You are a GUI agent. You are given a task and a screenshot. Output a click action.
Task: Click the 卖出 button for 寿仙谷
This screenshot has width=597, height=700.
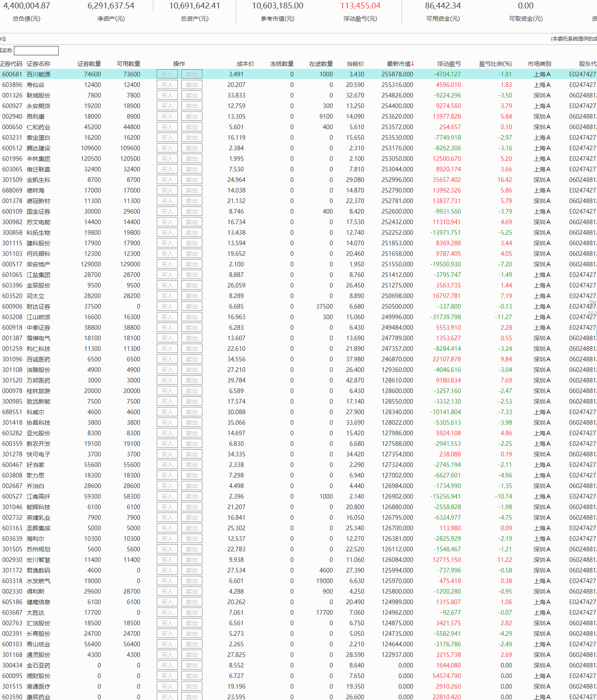pyautogui.click(x=192, y=85)
